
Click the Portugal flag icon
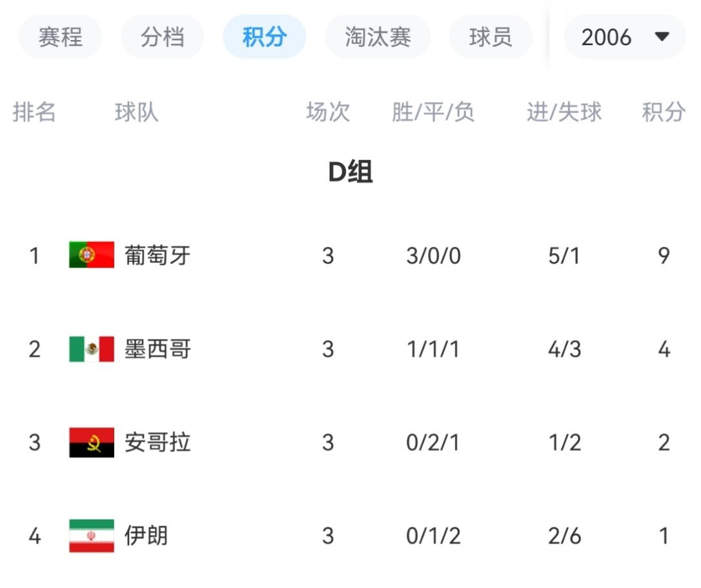[x=92, y=255]
